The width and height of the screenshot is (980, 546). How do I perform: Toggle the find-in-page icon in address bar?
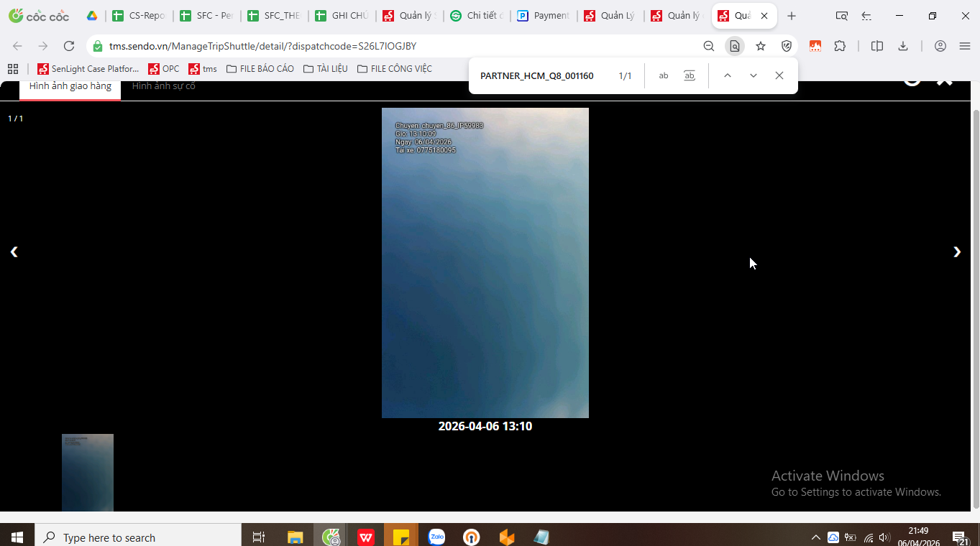pos(734,46)
